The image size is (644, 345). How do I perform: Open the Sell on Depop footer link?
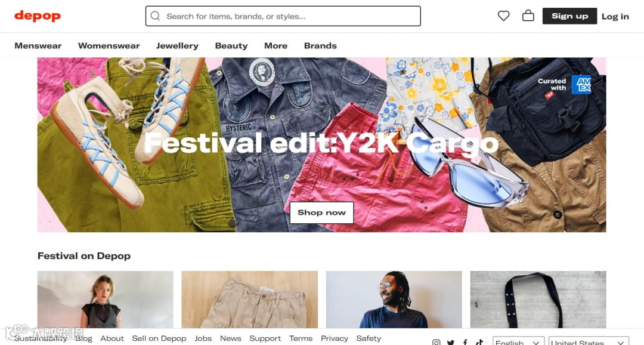[x=159, y=338]
